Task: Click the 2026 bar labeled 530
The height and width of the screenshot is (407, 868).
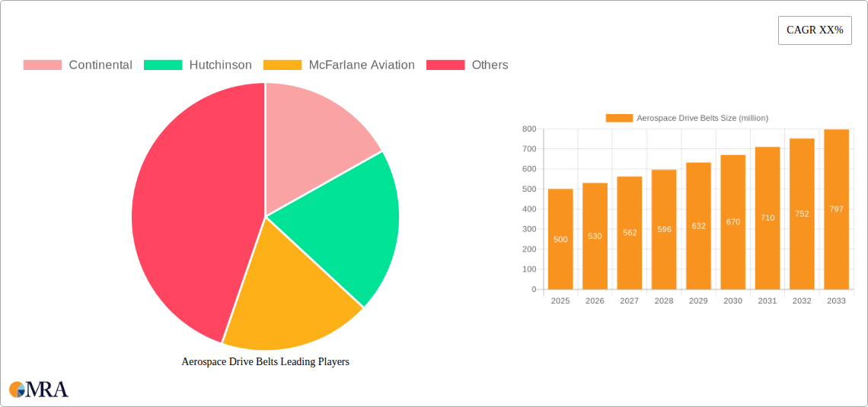Action: click(x=595, y=236)
